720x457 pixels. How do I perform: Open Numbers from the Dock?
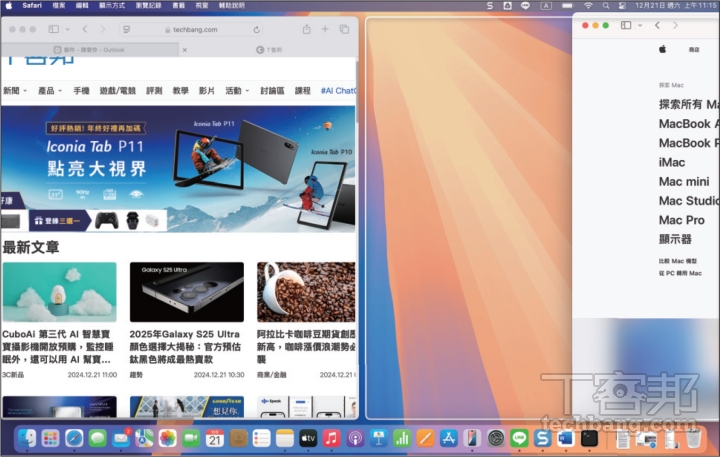pyautogui.click(x=402, y=438)
